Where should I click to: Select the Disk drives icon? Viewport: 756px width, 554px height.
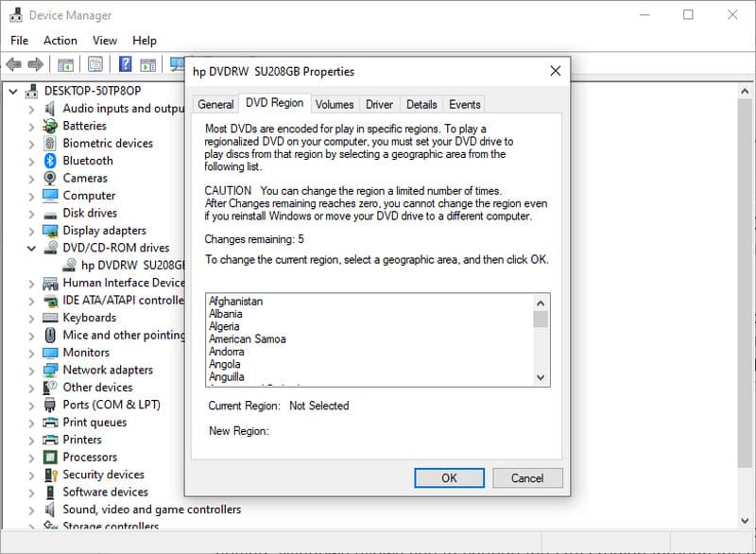click(50, 215)
